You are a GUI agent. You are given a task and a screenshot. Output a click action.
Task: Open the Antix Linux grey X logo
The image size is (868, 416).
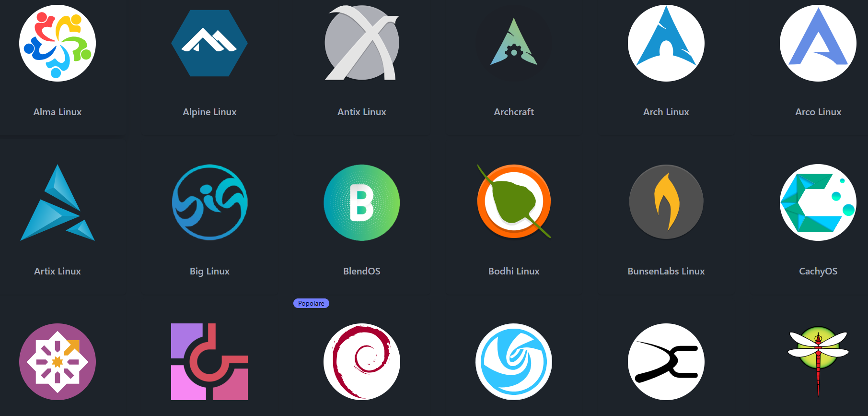(362, 43)
